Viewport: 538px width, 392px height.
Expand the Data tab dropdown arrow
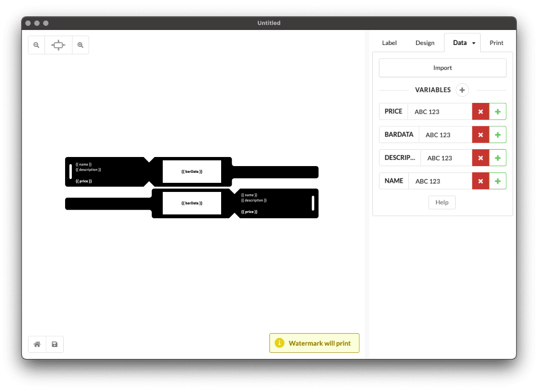click(x=474, y=43)
